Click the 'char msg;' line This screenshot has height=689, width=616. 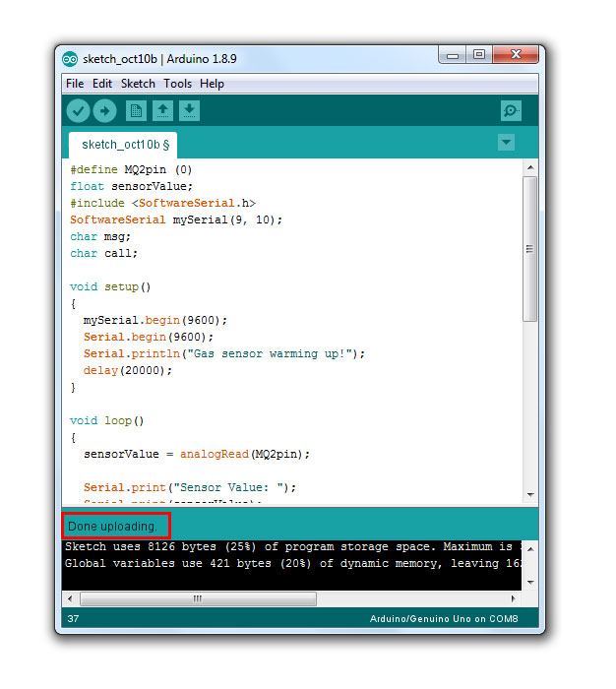pos(100,236)
